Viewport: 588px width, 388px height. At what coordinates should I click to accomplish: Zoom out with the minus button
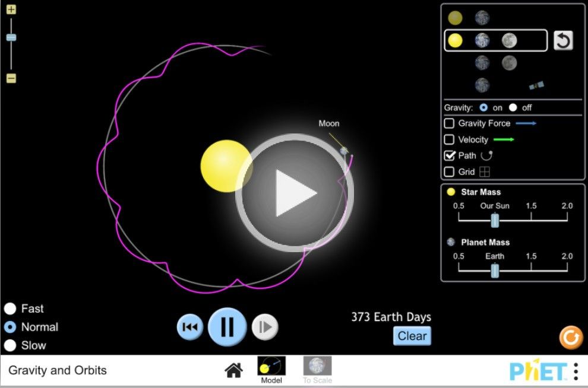coord(10,78)
